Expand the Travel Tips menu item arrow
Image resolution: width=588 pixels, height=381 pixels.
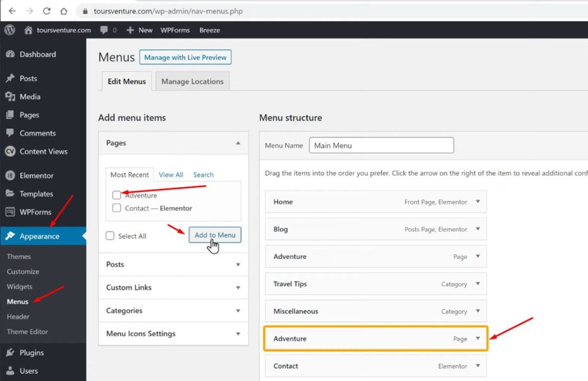coord(478,284)
